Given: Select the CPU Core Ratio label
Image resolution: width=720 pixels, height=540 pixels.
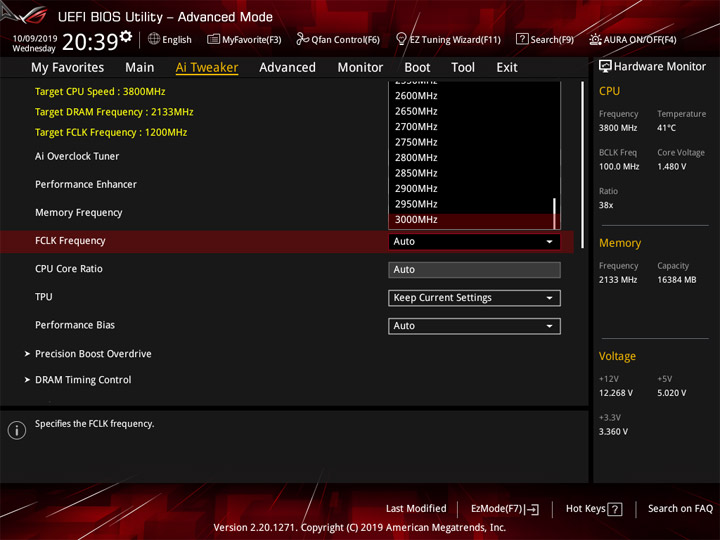Looking at the screenshot, I should [x=69, y=269].
